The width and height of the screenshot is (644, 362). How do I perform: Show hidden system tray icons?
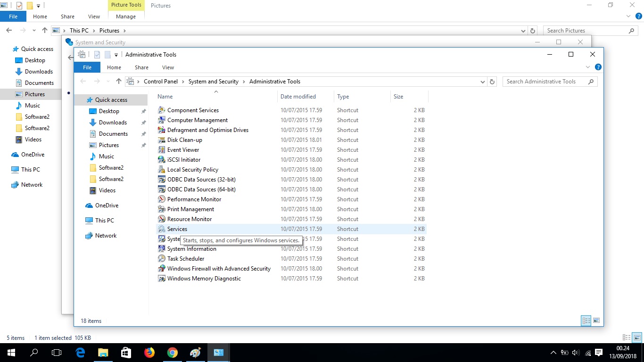553,353
